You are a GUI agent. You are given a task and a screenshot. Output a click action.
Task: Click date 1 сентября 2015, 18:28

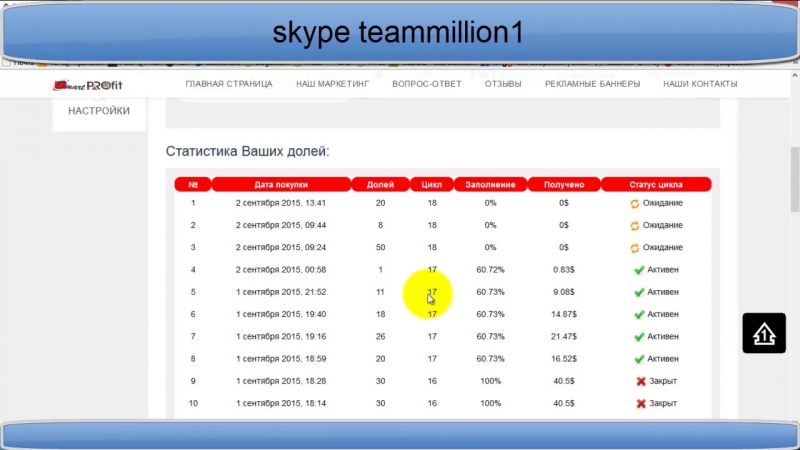pyautogui.click(x=281, y=381)
